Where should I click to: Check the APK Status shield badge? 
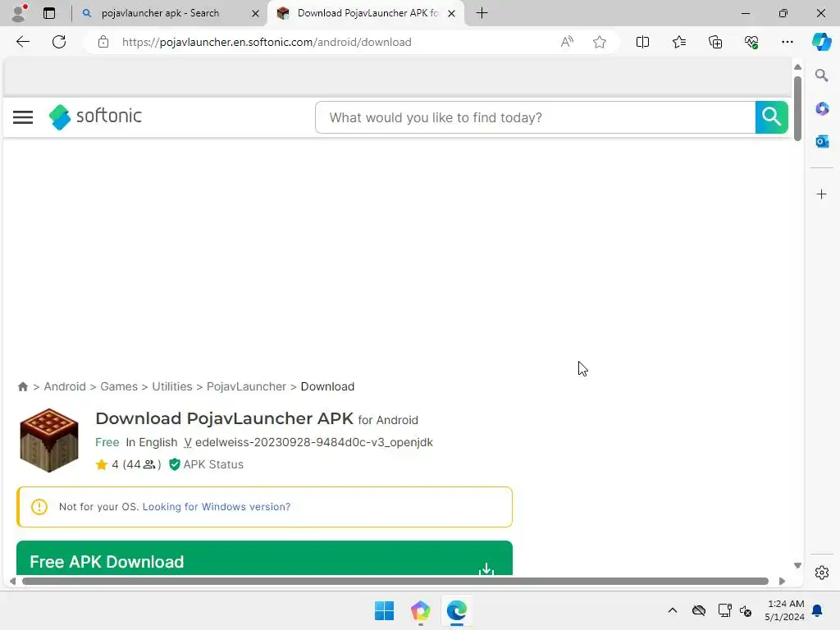pyautogui.click(x=206, y=464)
